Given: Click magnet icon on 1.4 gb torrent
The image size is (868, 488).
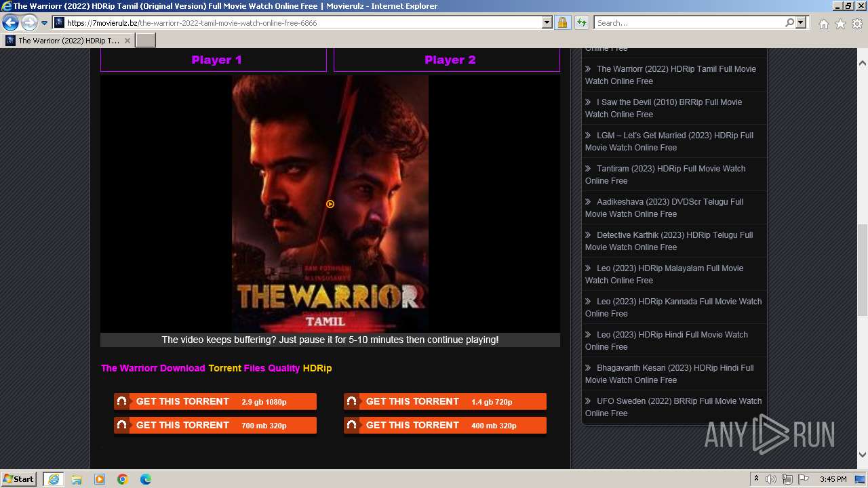Looking at the screenshot, I should (x=352, y=401).
